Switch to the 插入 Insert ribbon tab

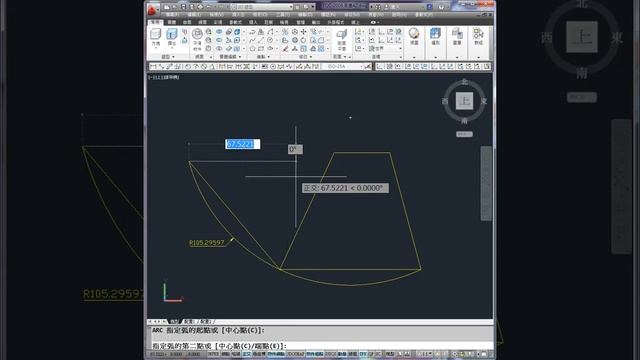coord(253,22)
